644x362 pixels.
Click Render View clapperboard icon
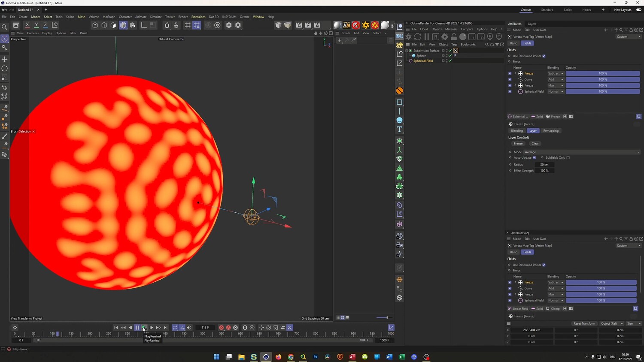299,25
